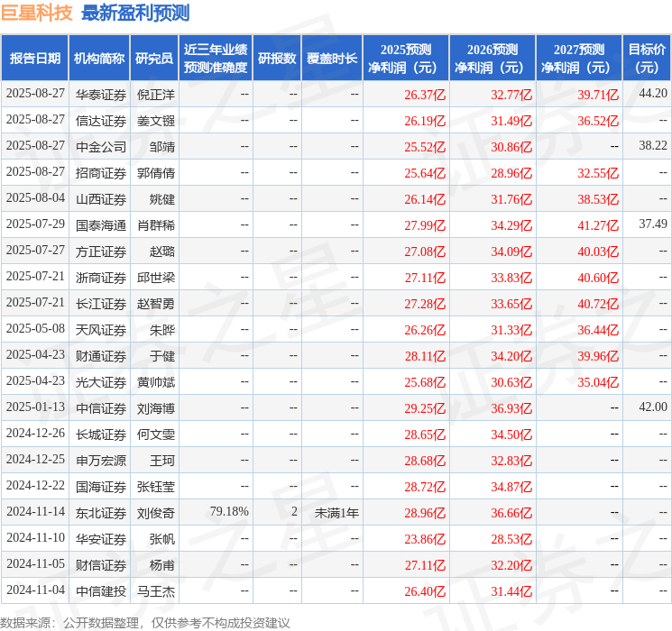Click analyst name 杨甫
This screenshot has height=631, width=672.
162,565
